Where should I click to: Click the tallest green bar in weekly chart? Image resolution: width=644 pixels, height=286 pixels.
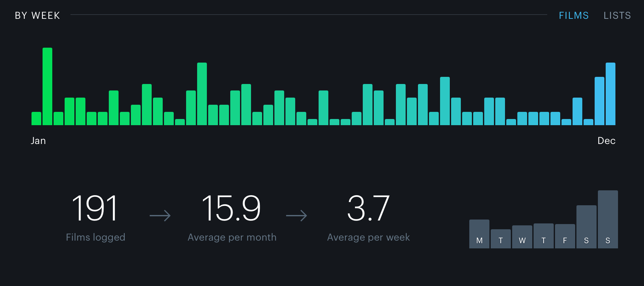pyautogui.click(x=47, y=87)
